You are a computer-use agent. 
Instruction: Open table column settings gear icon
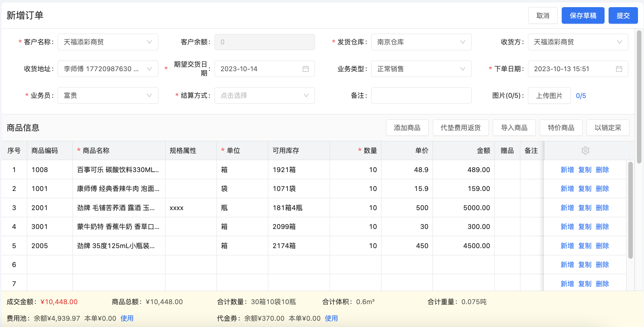pyautogui.click(x=585, y=150)
